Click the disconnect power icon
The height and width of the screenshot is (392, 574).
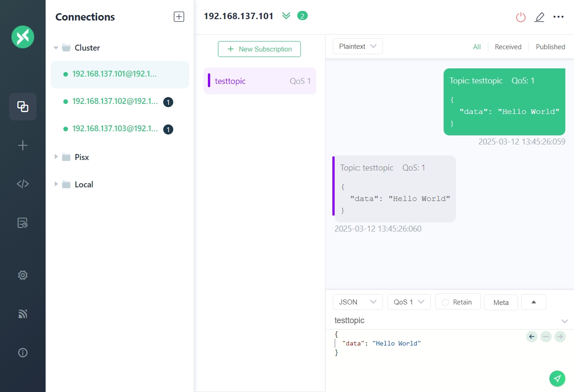pos(521,17)
